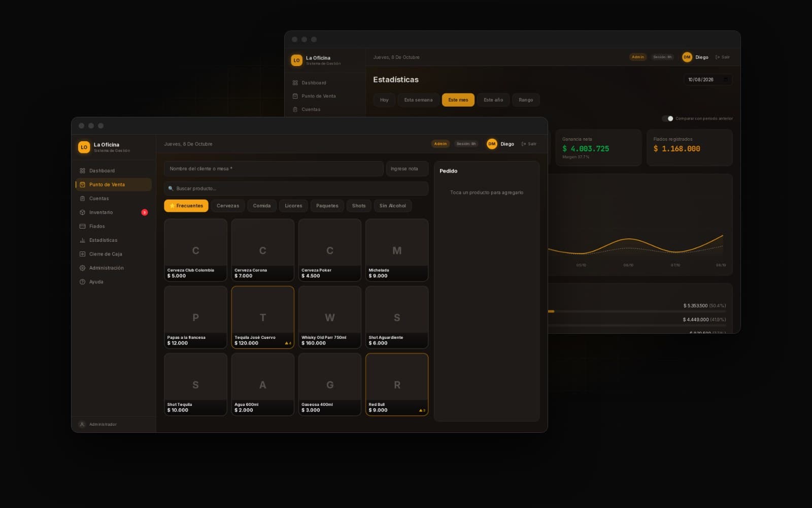
Task: Add Tequila José Cuervo product tile
Action: click(263, 317)
